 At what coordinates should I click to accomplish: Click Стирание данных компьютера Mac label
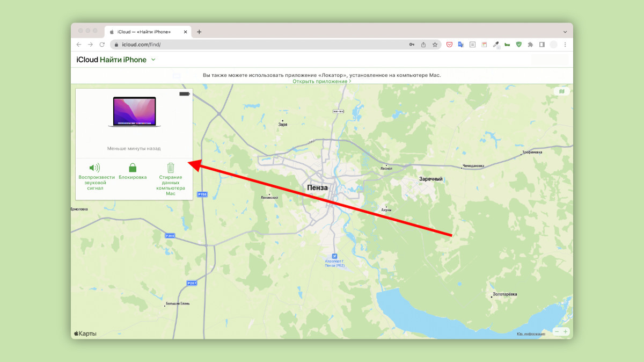click(171, 185)
